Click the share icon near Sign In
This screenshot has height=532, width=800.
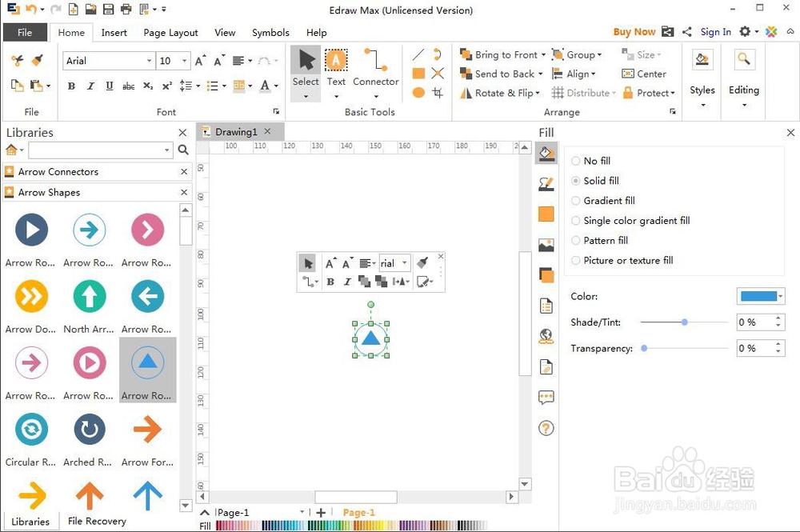pyautogui.click(x=686, y=32)
